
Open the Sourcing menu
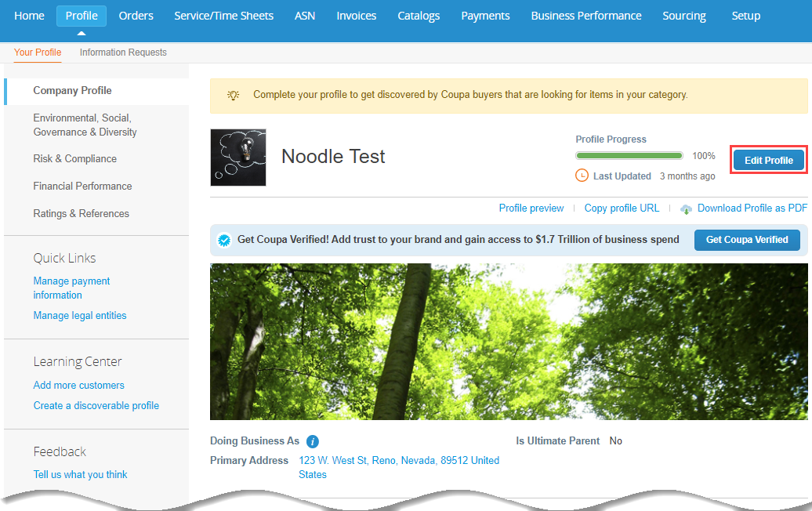(683, 16)
